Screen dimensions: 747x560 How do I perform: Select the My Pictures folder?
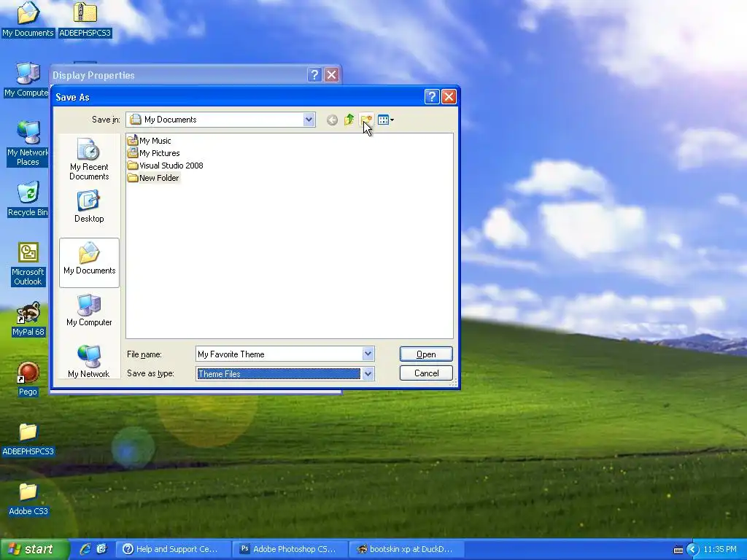pyautogui.click(x=153, y=153)
